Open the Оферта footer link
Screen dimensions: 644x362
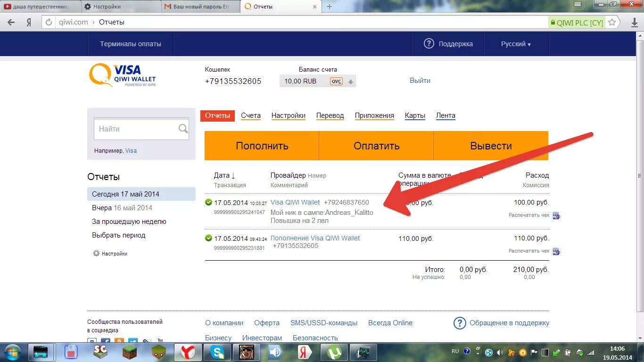click(267, 323)
